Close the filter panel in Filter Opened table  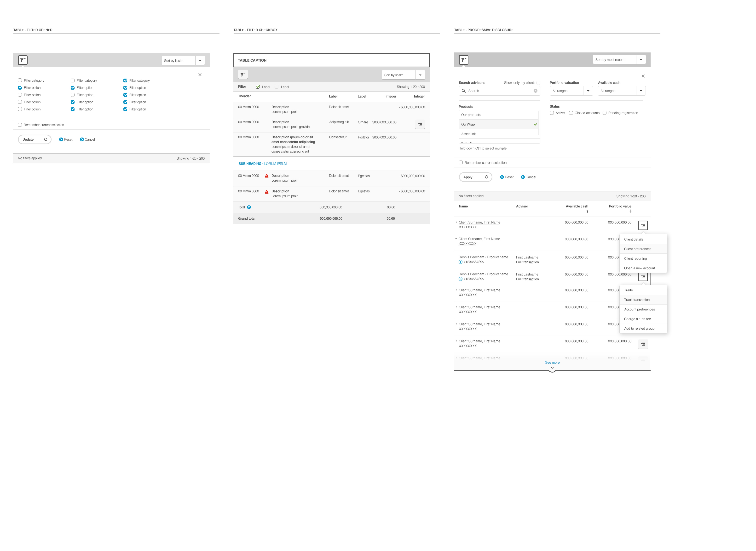click(x=200, y=75)
